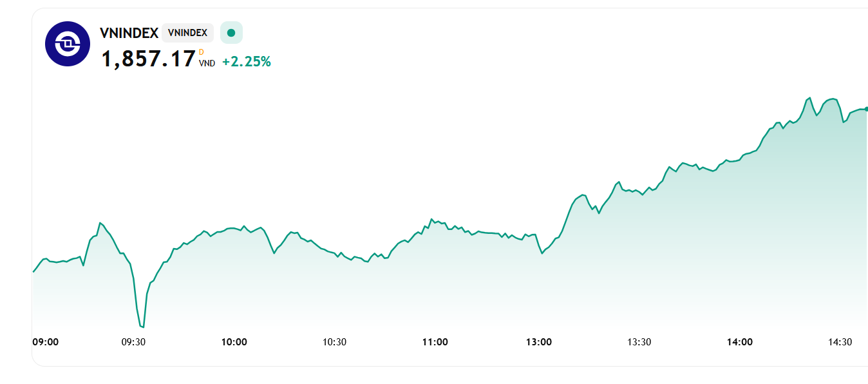
Task: Click the +2.25% change percentage
Action: 246,62
